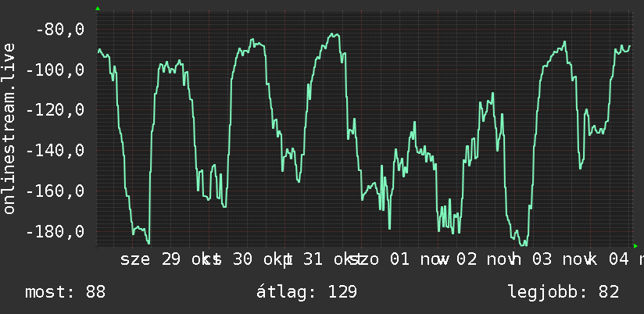Select the -100,0 y-axis value
644x314 pixels.
tap(55, 70)
